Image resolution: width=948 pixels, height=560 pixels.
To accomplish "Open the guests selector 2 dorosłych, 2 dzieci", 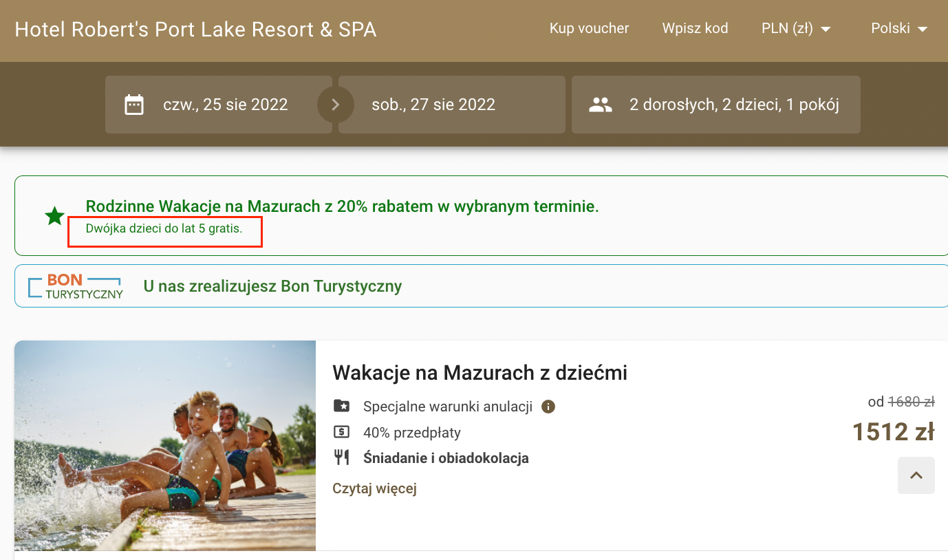I will (716, 105).
